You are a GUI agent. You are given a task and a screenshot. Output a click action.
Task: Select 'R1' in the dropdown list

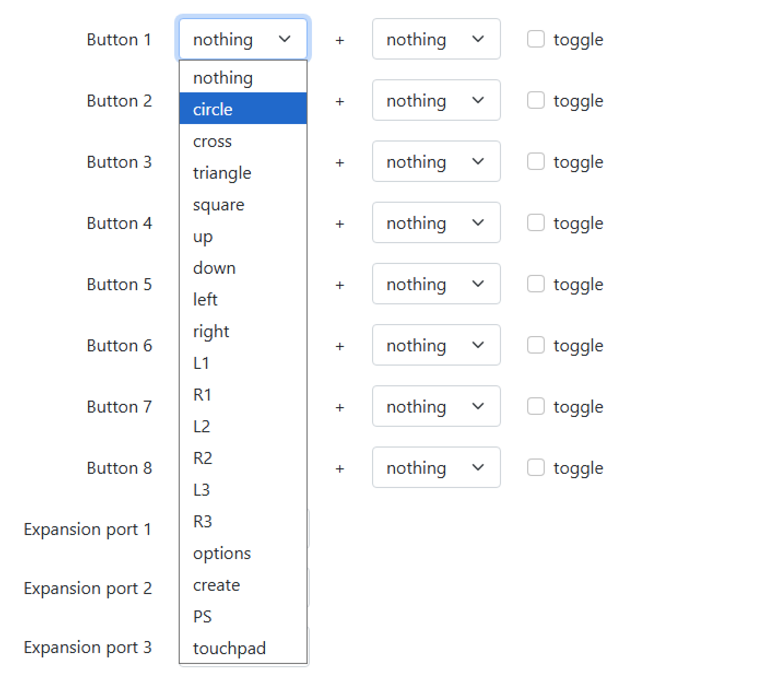(x=243, y=395)
